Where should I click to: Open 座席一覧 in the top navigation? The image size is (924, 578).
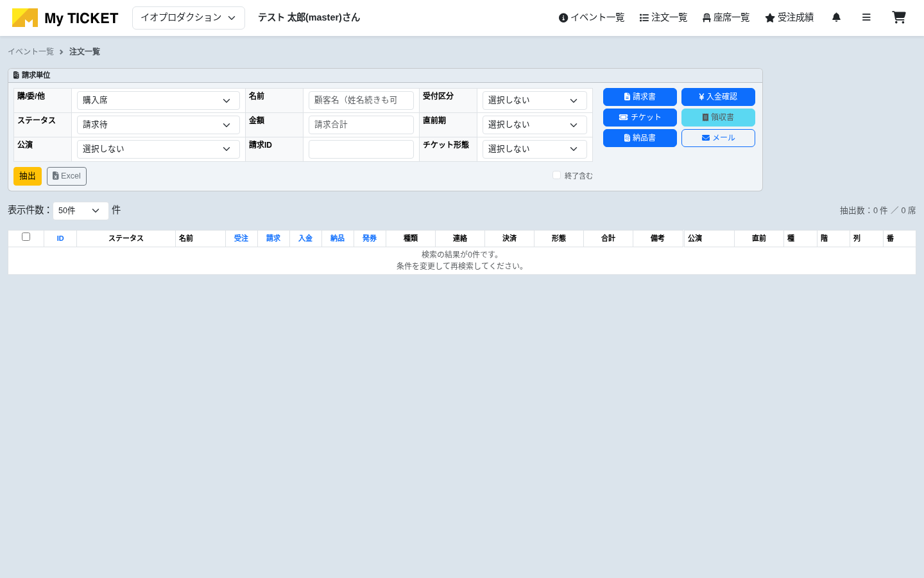pos(726,17)
